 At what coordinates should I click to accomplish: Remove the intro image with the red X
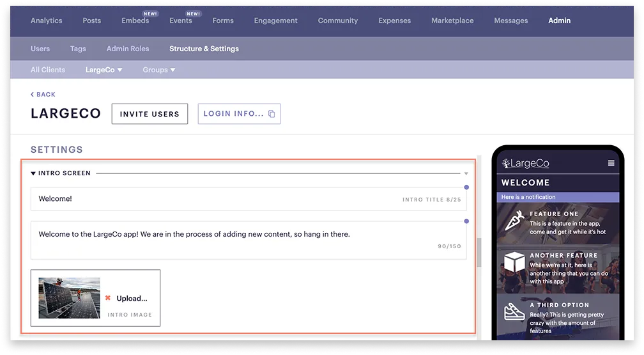107,298
